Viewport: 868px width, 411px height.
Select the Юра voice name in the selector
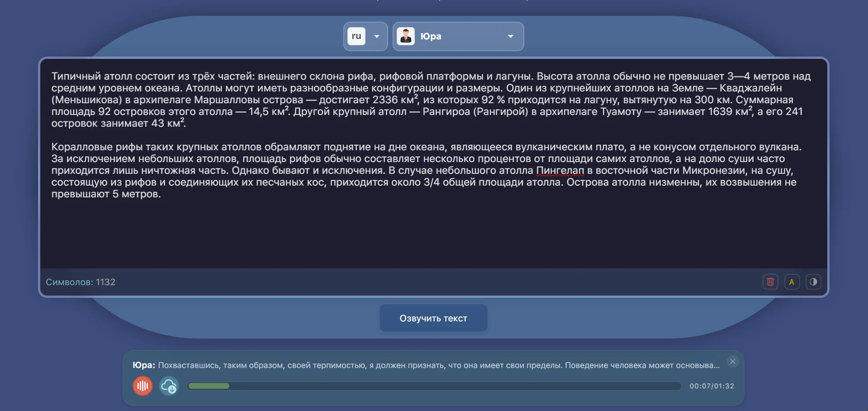click(431, 36)
